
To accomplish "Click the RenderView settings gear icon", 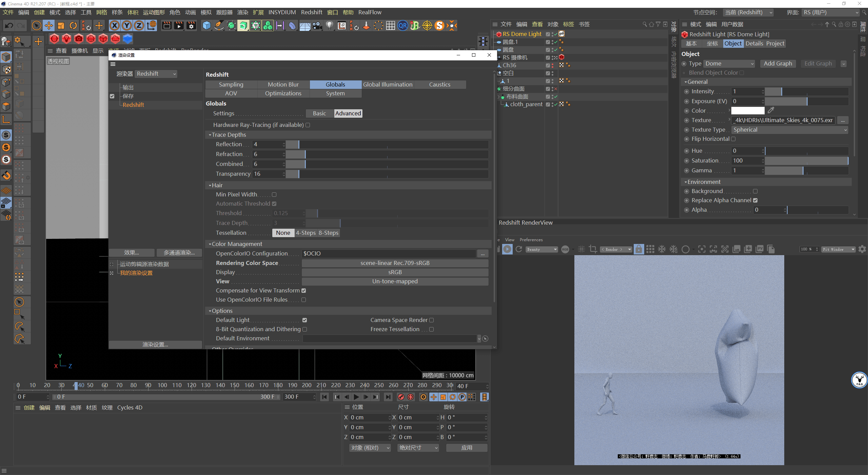I will [x=862, y=249].
